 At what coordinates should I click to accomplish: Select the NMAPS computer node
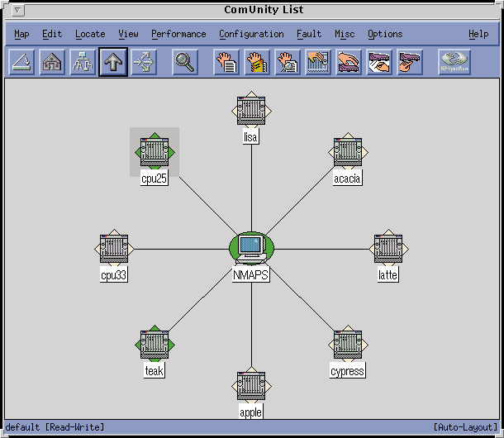250,246
